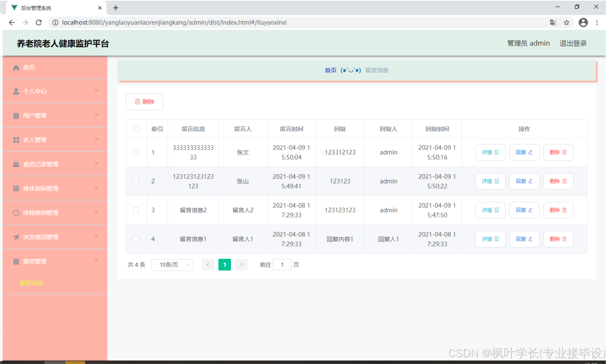Click the 留言时间 column header
The width and height of the screenshot is (607, 364).
tap(291, 129)
